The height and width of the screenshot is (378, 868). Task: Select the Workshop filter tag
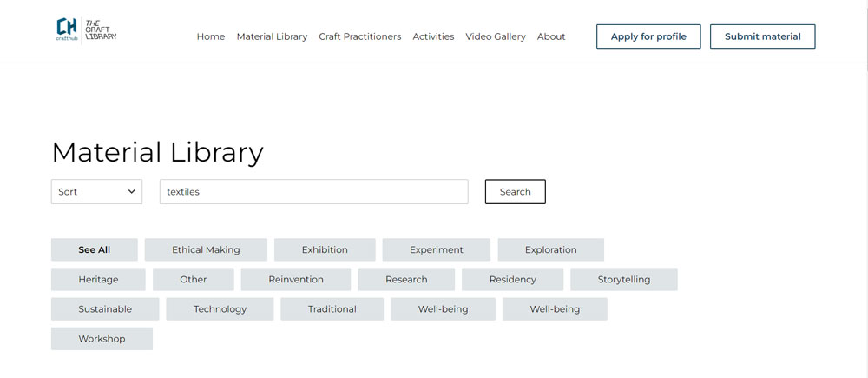[x=102, y=339]
